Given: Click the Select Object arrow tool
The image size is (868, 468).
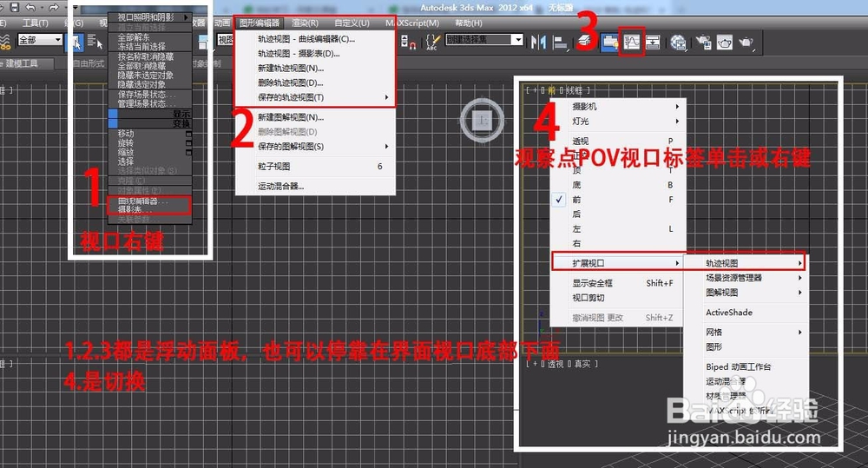Looking at the screenshot, I should coord(75,42).
